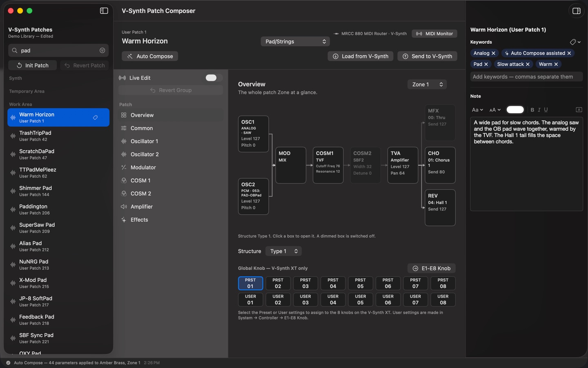This screenshot has height=368, width=588.
Task: Toggle the right inspector panel icon
Action: coord(576,11)
